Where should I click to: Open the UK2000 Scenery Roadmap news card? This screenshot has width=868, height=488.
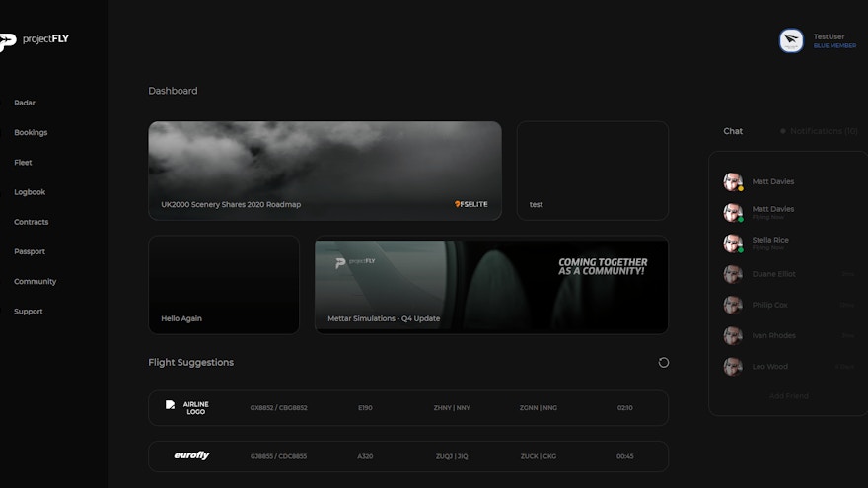click(325, 171)
